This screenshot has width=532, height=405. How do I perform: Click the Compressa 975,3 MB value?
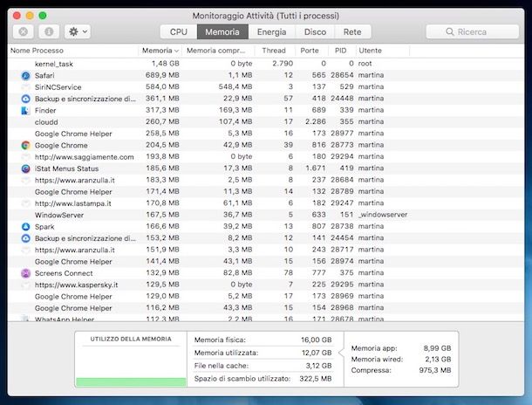(x=435, y=370)
